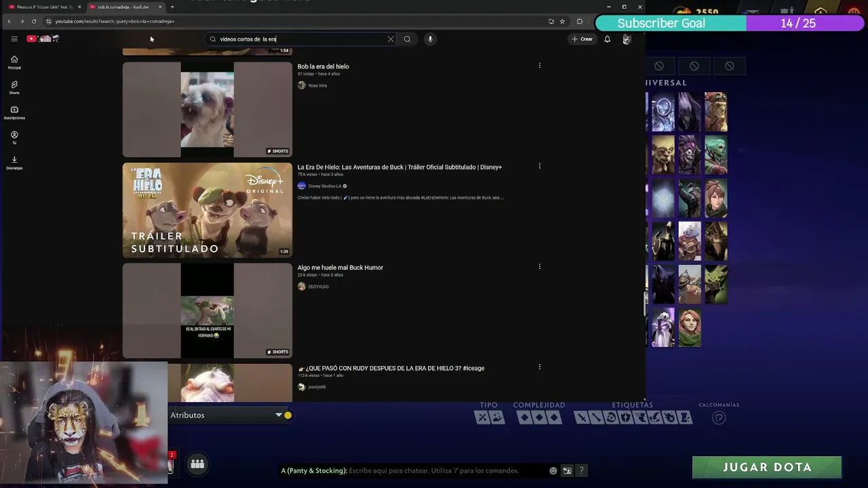Open options menu for the Buck trailer
The height and width of the screenshot is (488, 868).
click(x=540, y=166)
